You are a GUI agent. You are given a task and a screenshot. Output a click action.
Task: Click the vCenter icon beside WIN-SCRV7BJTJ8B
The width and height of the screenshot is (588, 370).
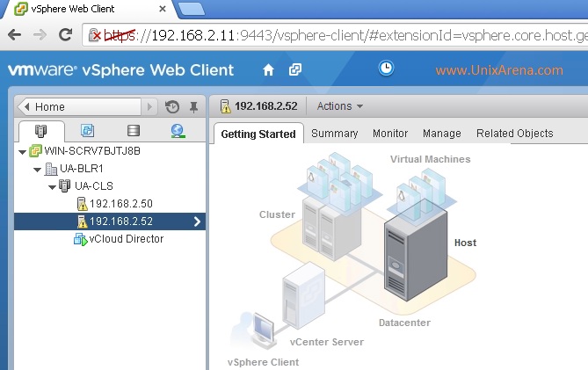(36, 151)
